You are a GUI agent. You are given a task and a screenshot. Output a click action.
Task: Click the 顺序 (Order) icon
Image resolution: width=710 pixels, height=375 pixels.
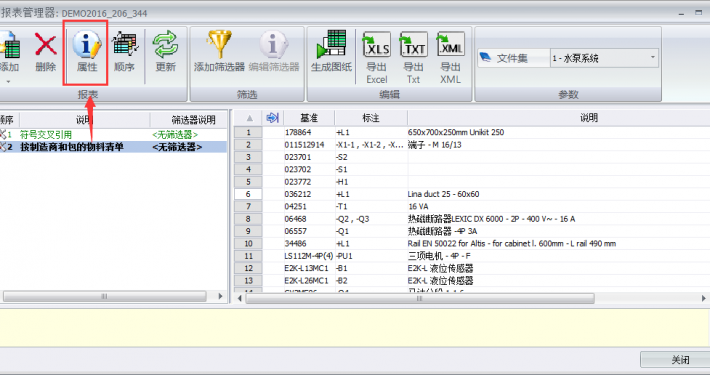point(125,45)
